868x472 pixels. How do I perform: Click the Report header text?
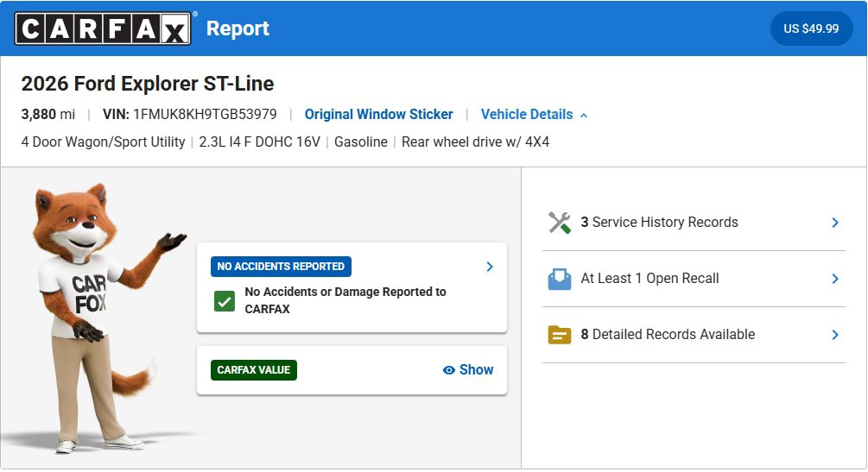238,28
